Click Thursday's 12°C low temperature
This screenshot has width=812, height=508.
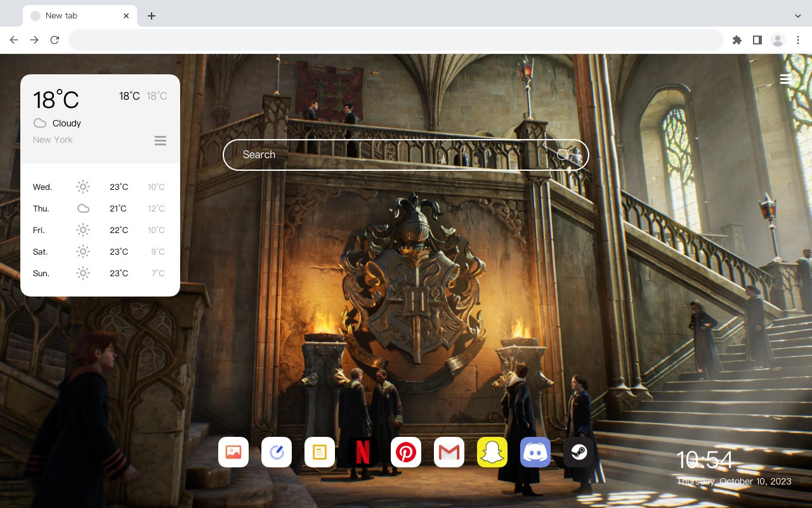[x=157, y=209]
